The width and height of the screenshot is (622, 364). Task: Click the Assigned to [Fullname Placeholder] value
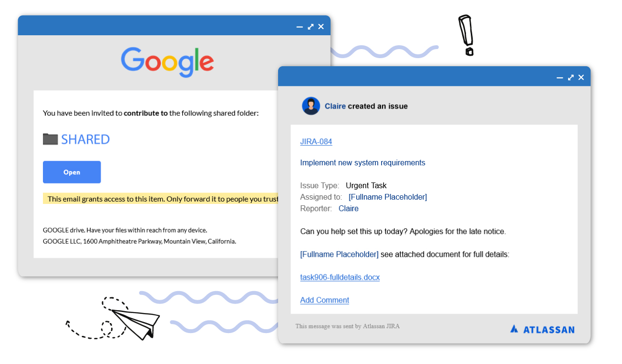coord(388,197)
